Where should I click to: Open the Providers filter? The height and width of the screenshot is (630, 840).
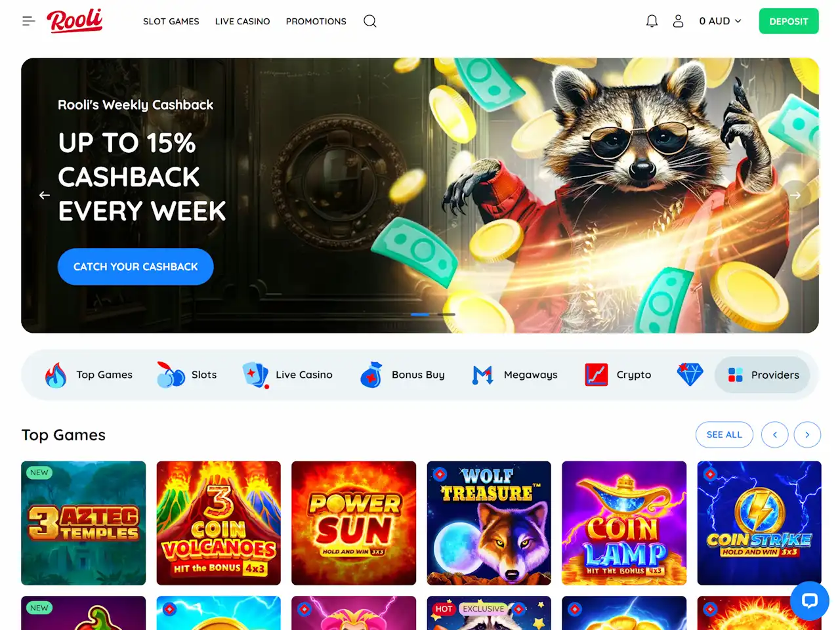(x=763, y=375)
